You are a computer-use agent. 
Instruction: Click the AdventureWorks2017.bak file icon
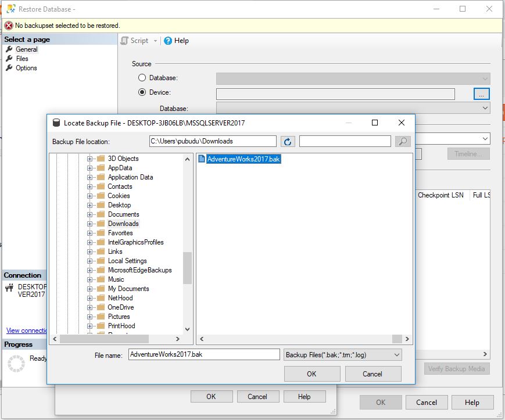point(202,158)
